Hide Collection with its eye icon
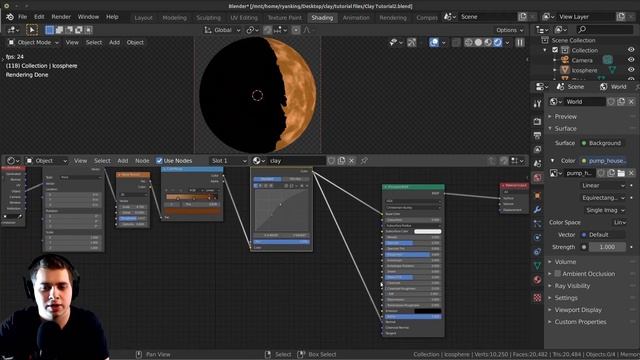 [x=631, y=50]
